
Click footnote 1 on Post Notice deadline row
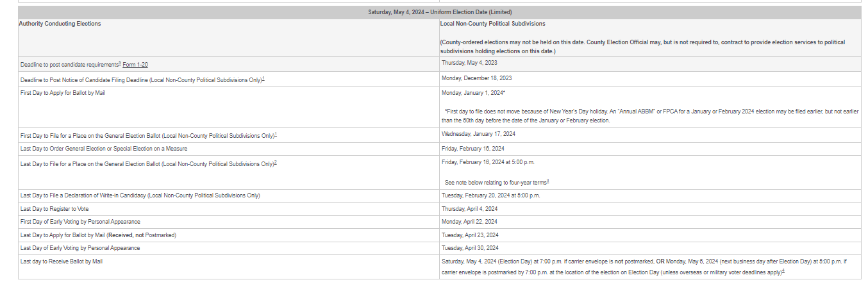coord(263,78)
